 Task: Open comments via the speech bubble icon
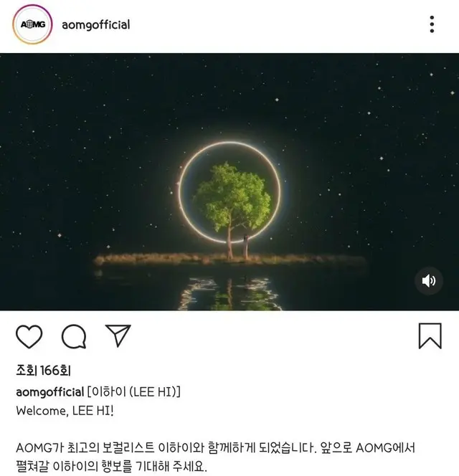coord(74,336)
